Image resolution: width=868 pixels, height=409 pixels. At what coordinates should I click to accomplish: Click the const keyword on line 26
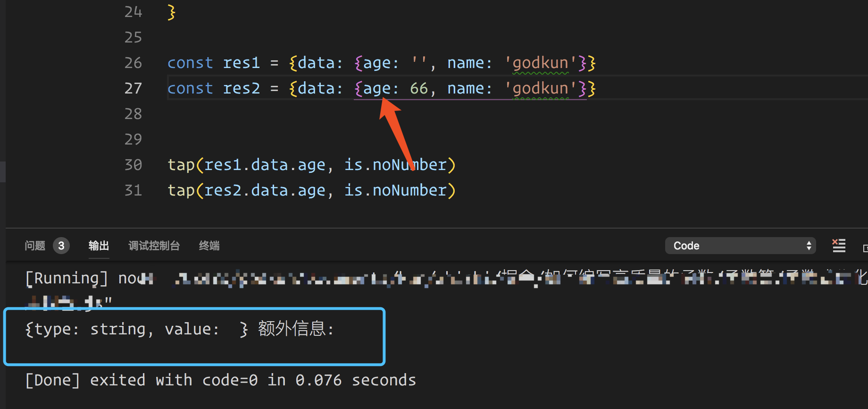190,63
